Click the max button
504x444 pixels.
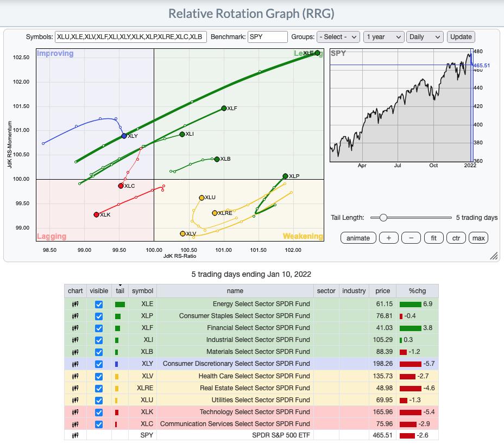(478, 238)
